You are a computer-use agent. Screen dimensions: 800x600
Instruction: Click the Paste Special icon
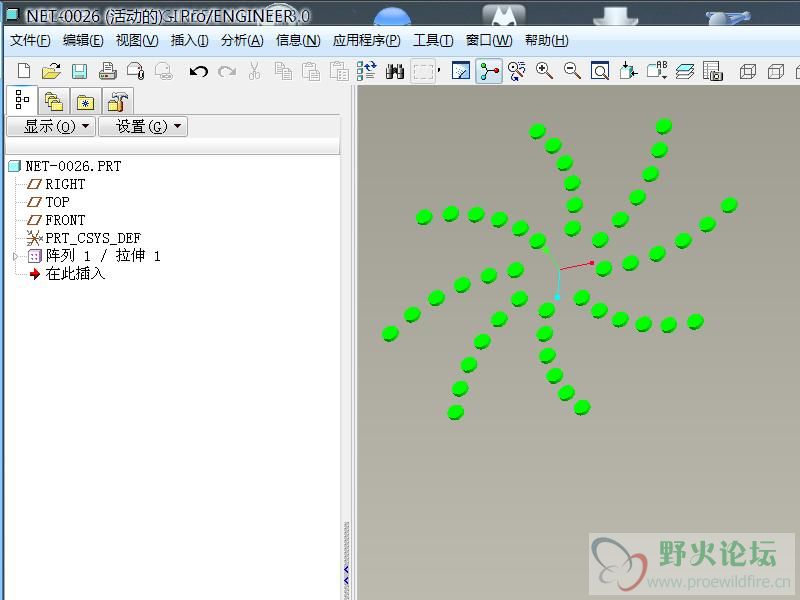[x=339, y=71]
